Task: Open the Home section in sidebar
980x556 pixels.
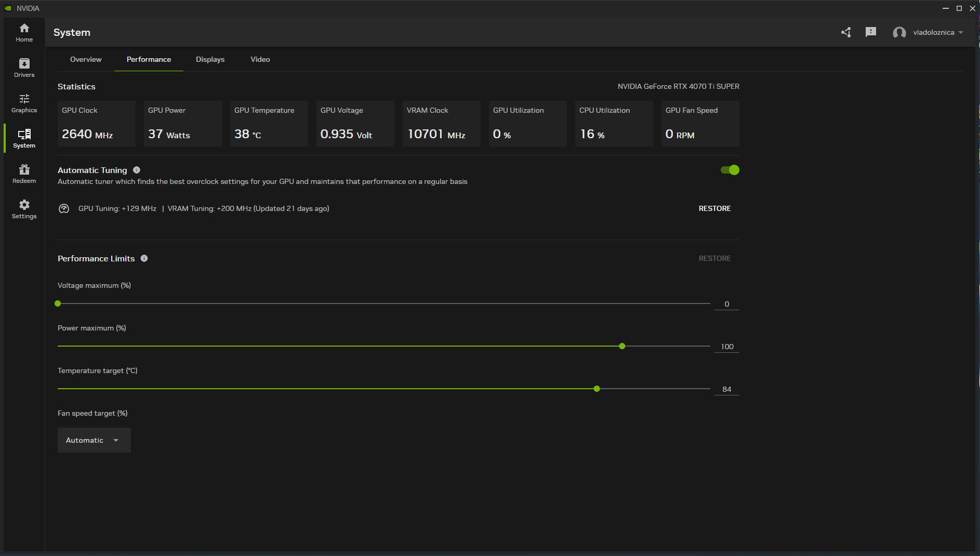Action: [24, 33]
